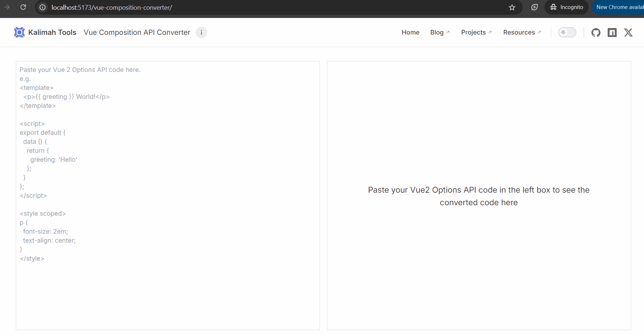Click the converted code output panel

(479, 196)
